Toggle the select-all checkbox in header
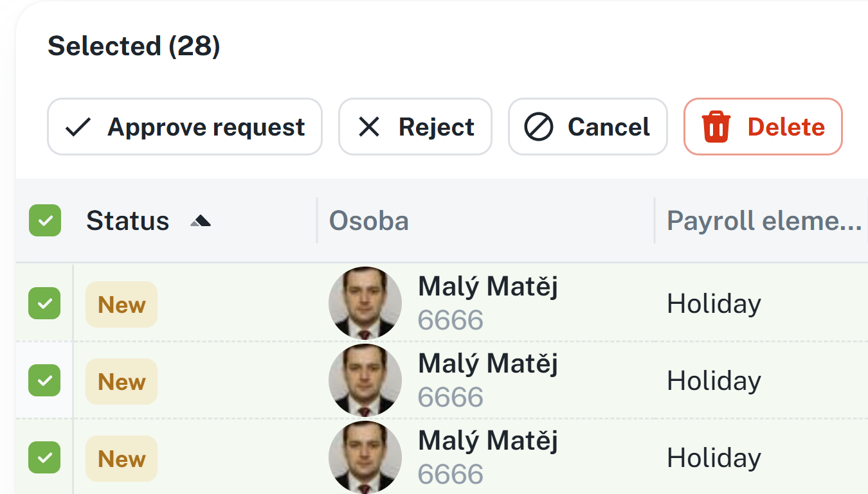Screen dimensions: 868x494 (45, 220)
